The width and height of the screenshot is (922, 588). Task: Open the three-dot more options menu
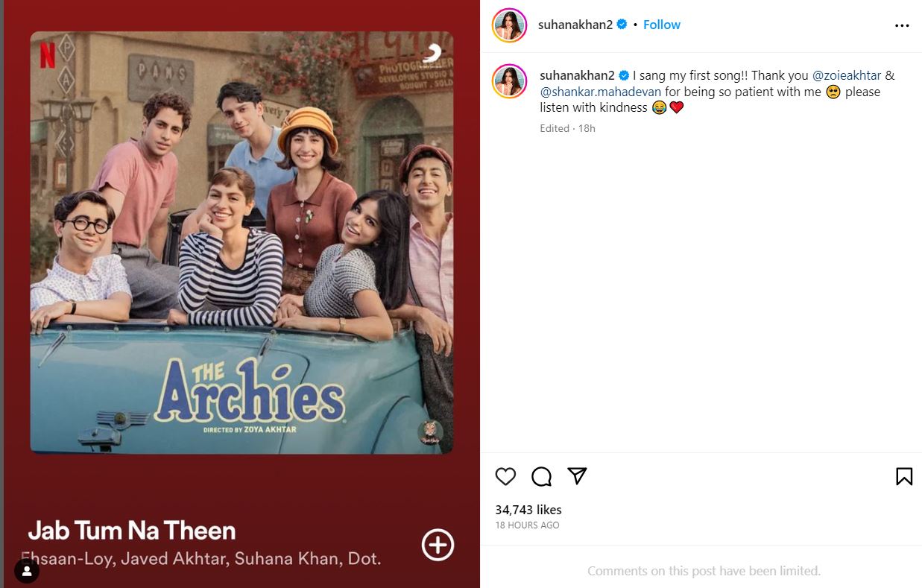[x=902, y=25]
